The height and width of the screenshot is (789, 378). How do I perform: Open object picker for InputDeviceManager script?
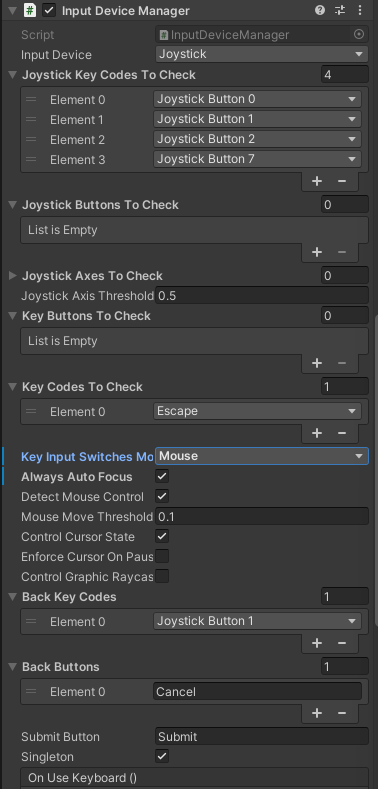point(359,34)
